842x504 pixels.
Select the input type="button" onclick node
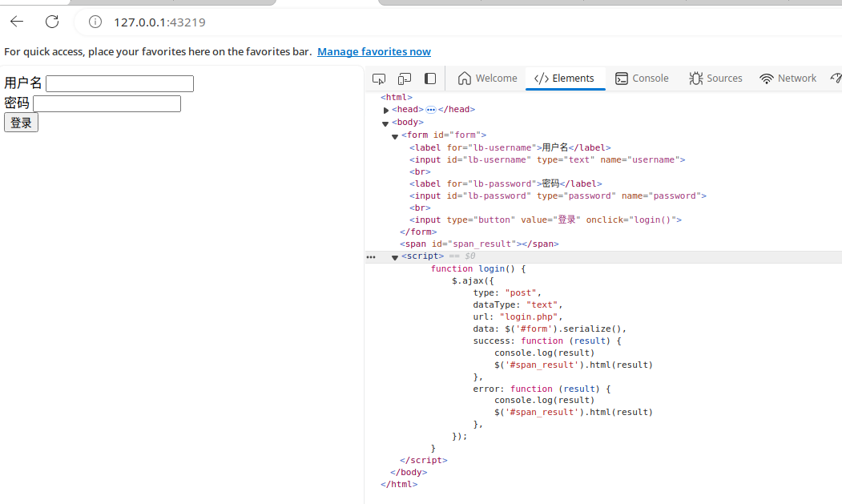tap(546, 220)
